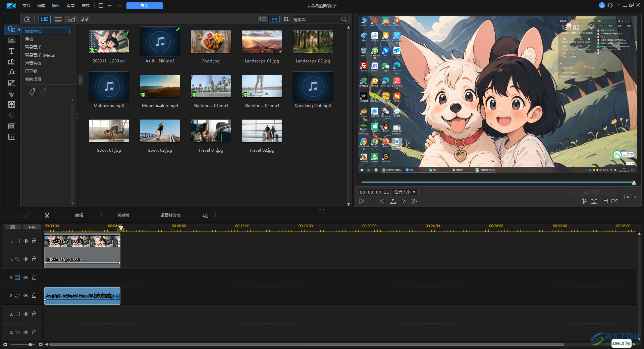
Task: Open the Transition Room sidebar icon
Action: tap(12, 62)
